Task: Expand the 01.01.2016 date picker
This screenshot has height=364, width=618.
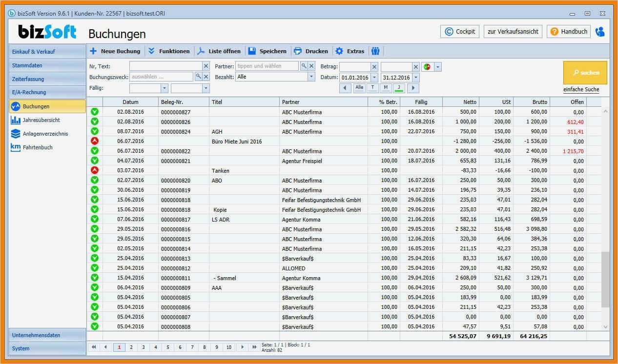Action: click(374, 77)
